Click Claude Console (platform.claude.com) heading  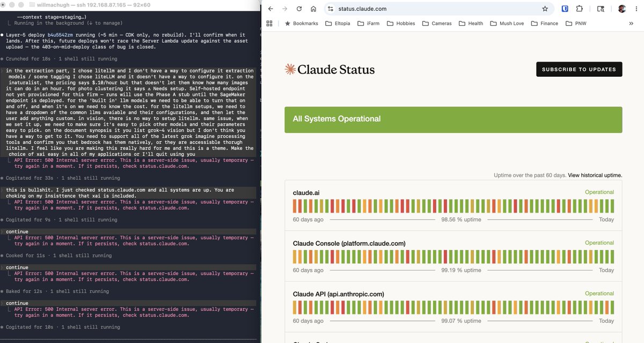point(349,243)
